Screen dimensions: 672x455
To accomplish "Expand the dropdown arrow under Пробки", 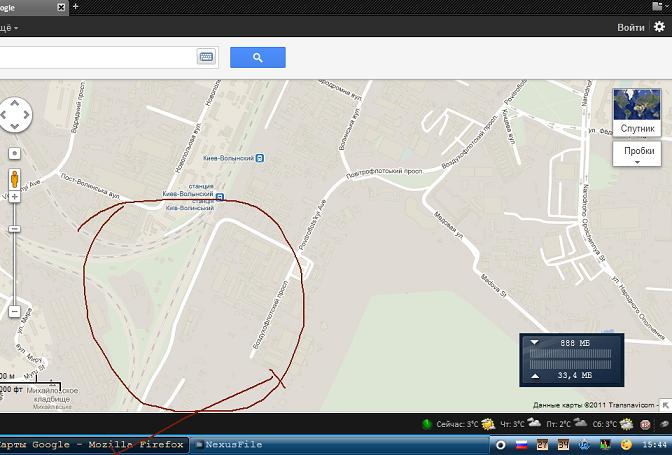I will (637, 162).
